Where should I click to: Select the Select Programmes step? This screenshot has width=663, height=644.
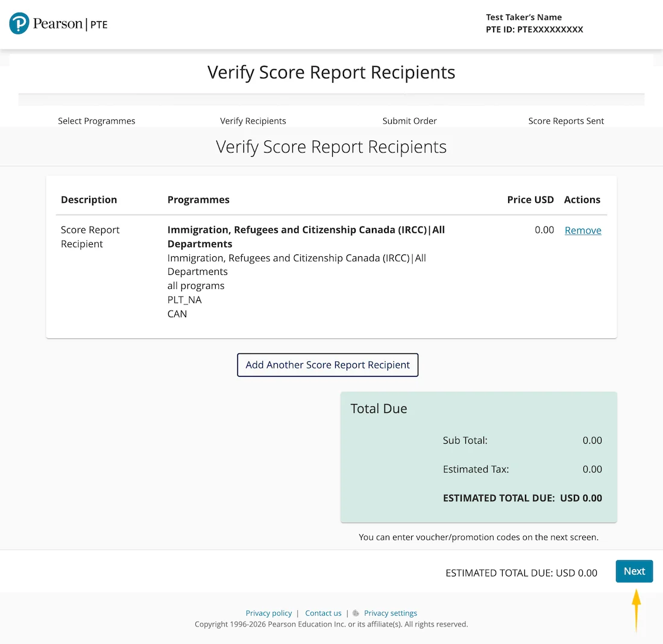[x=96, y=121]
